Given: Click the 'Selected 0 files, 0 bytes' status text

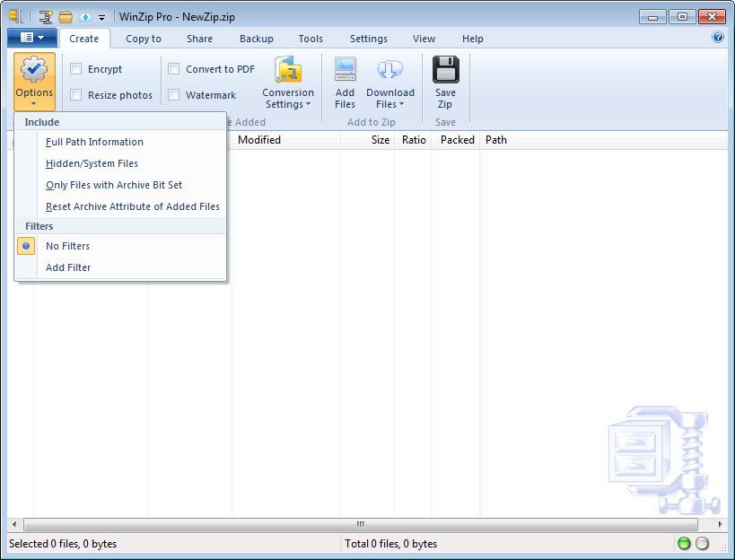Looking at the screenshot, I should click(63, 544).
